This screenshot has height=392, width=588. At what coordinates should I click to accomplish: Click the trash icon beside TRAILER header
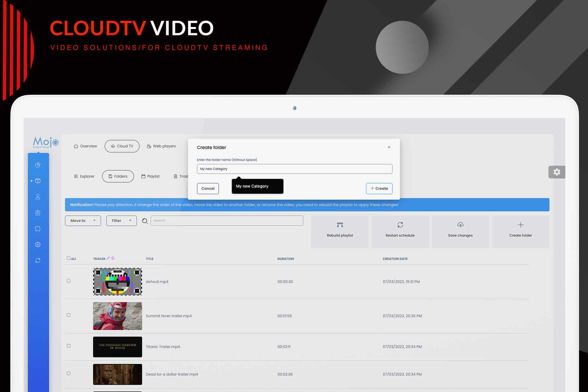coord(113,258)
